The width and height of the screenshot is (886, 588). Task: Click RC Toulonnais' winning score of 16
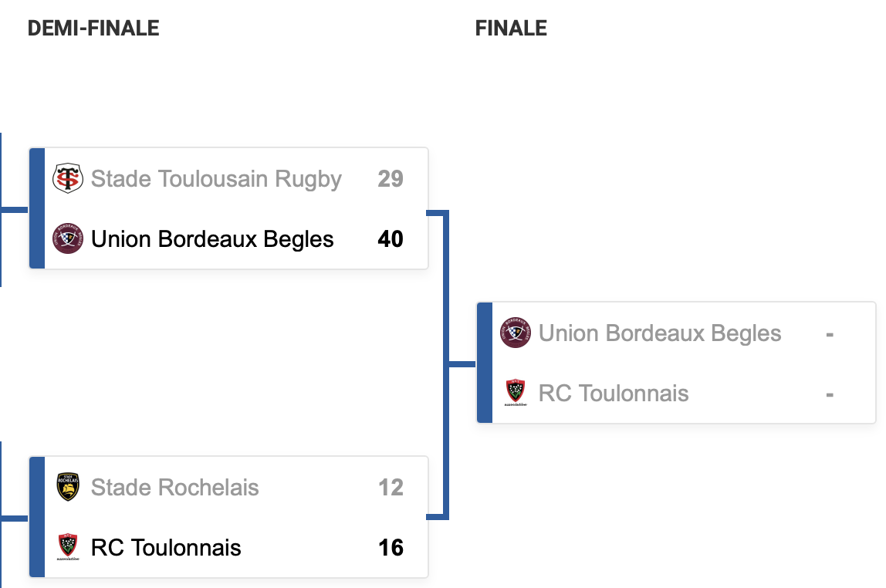tap(391, 548)
